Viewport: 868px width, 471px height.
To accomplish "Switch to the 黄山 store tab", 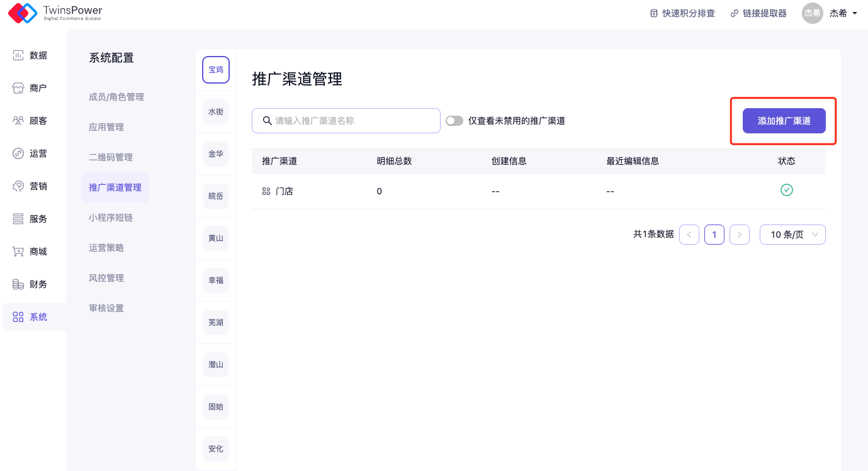I will click(x=215, y=238).
